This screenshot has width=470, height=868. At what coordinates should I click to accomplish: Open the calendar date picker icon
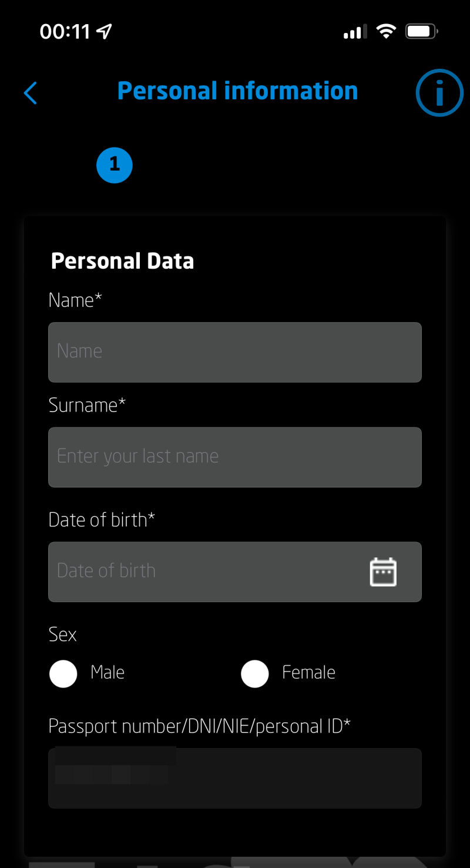(383, 572)
